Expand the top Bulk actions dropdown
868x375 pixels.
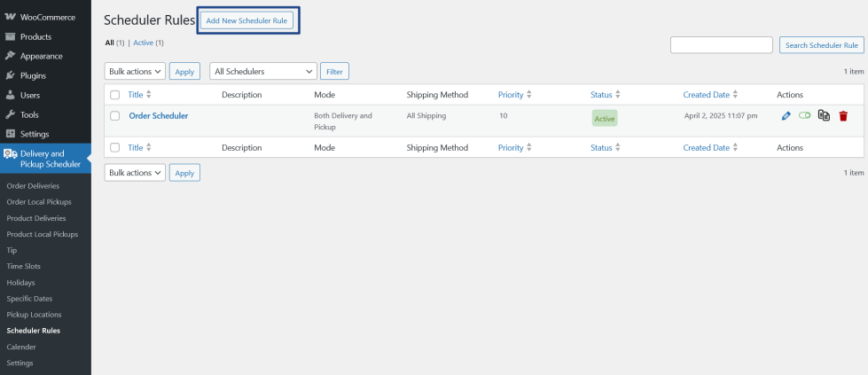point(135,71)
